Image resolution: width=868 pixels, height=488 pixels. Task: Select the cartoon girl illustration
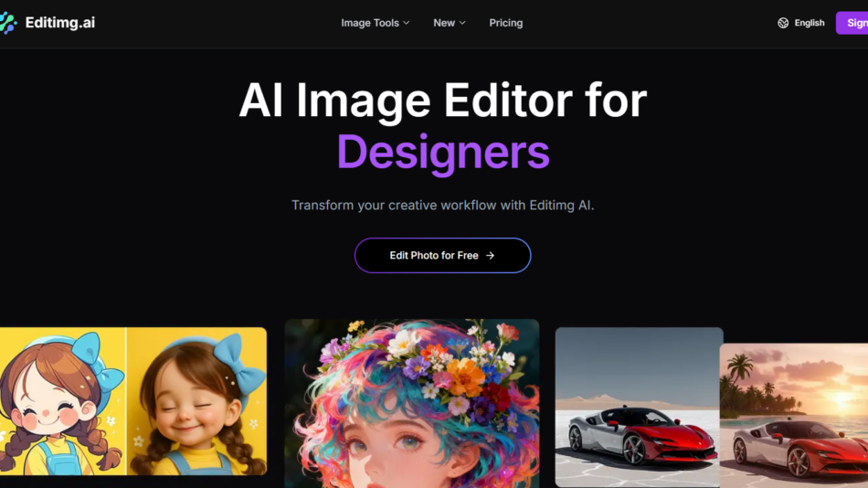[x=59, y=402]
